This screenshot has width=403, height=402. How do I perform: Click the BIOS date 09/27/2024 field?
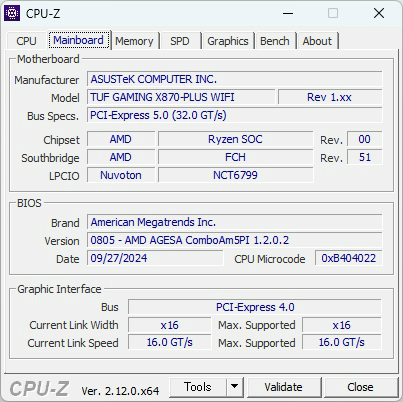[155, 258]
